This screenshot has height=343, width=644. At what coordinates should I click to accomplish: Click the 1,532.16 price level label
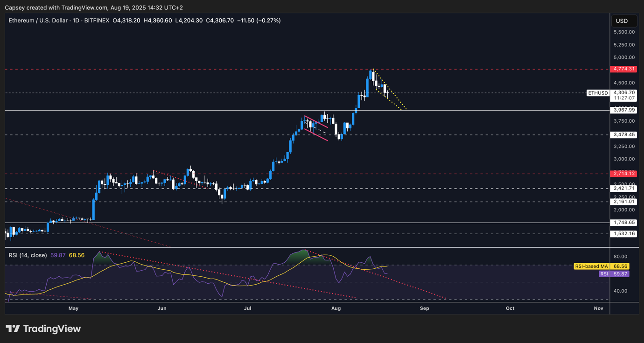coord(625,234)
